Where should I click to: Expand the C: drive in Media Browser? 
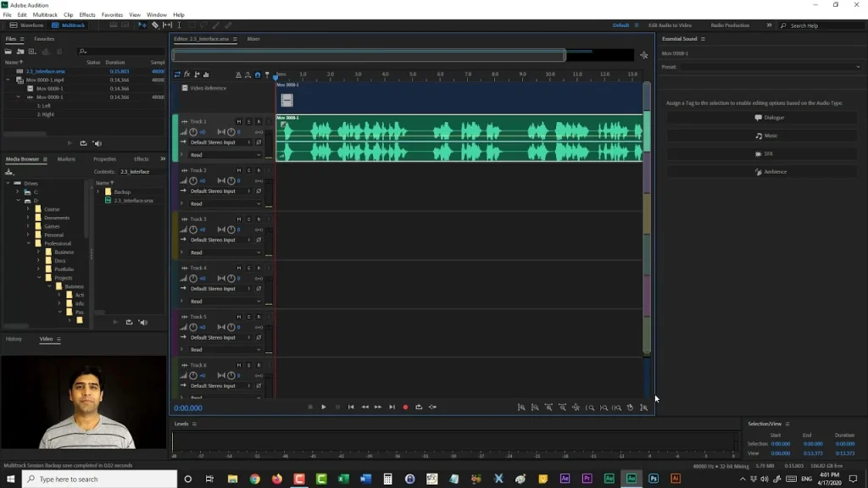point(18,192)
